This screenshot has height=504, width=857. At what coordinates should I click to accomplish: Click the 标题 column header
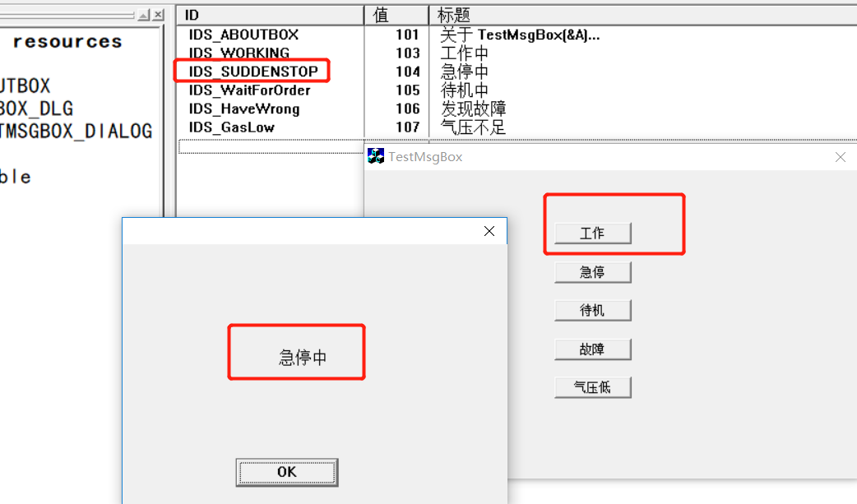pyautogui.click(x=643, y=16)
